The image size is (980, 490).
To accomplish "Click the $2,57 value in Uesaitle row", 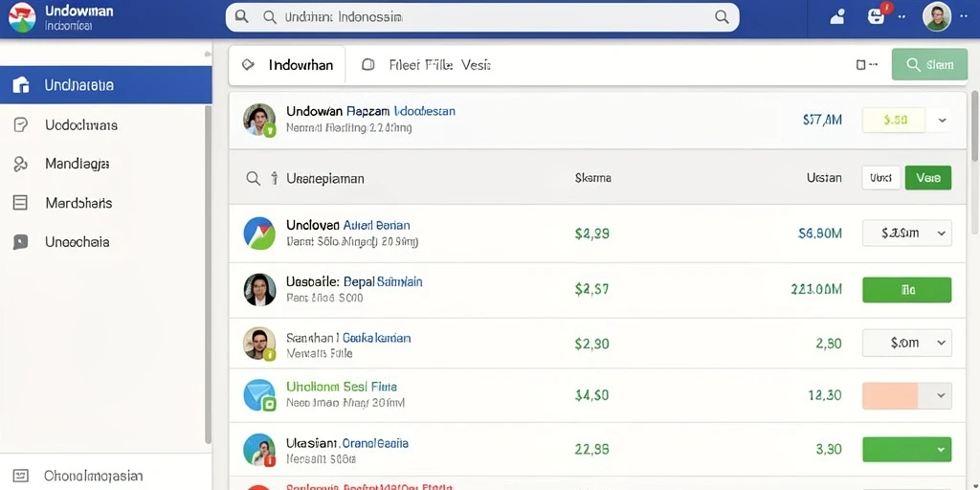I will tap(591, 289).
